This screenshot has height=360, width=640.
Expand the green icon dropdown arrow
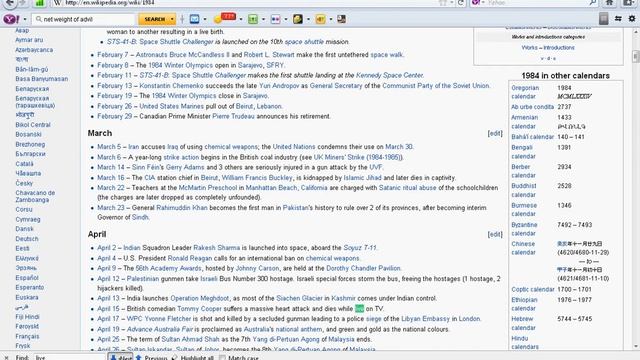[263, 19]
